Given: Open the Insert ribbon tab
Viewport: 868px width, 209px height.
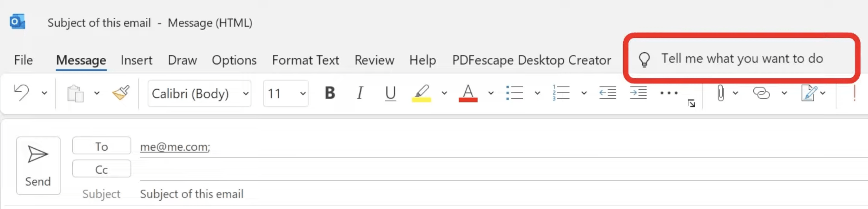Looking at the screenshot, I should tap(136, 60).
